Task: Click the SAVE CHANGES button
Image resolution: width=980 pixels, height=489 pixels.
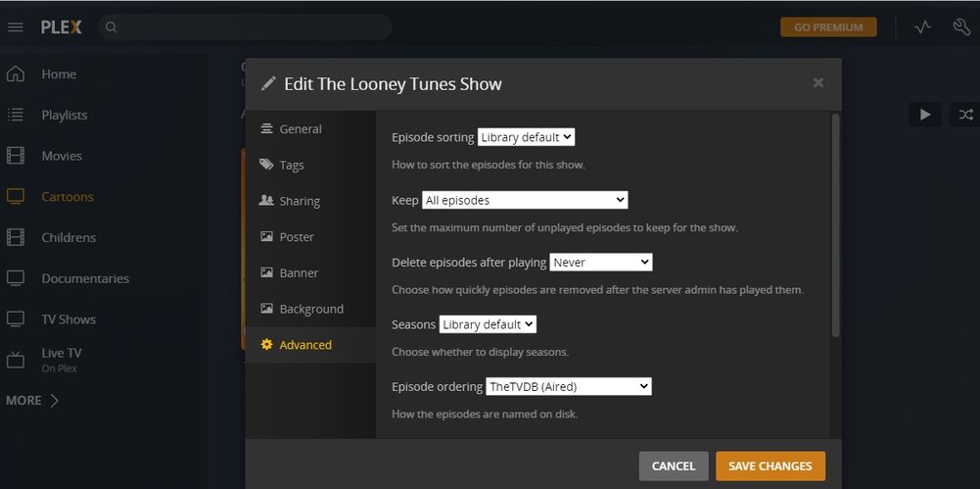Action: click(x=770, y=465)
